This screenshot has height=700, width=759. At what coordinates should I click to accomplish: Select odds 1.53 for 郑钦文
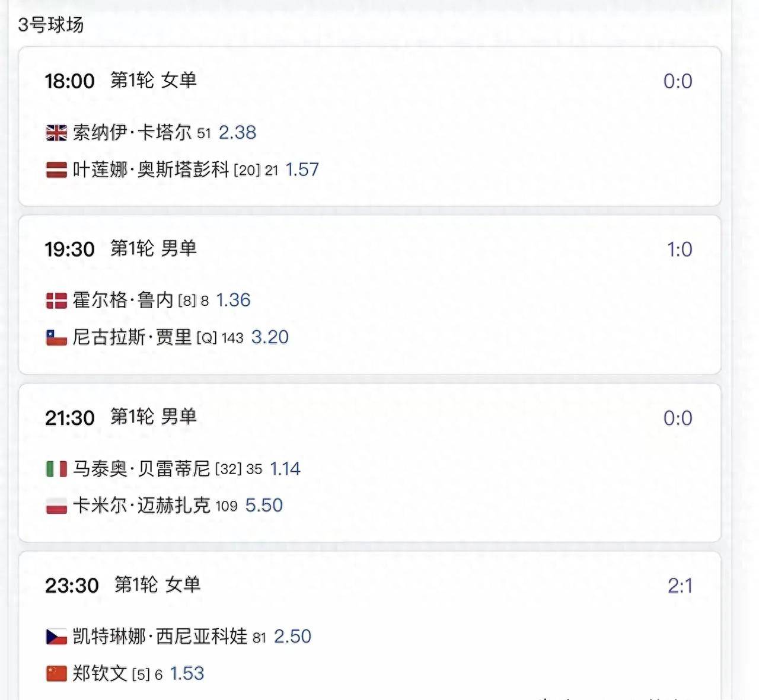[187, 673]
